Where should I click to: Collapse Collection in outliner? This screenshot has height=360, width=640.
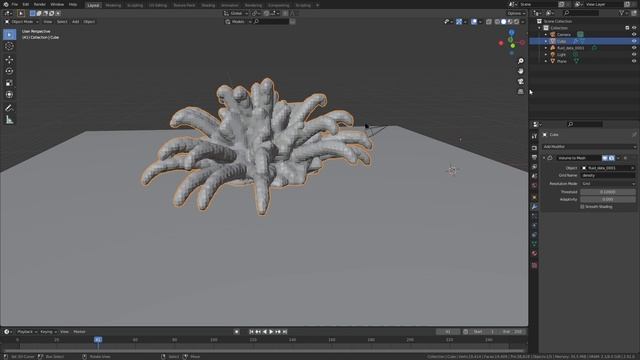pyautogui.click(x=539, y=28)
